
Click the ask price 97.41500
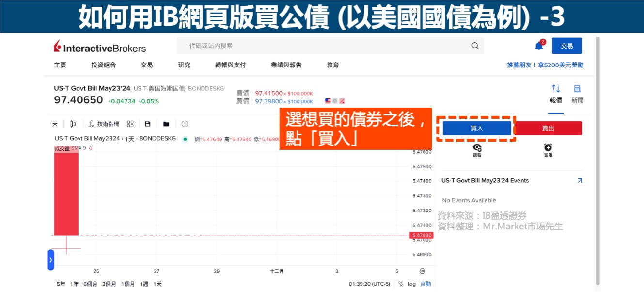pos(268,93)
